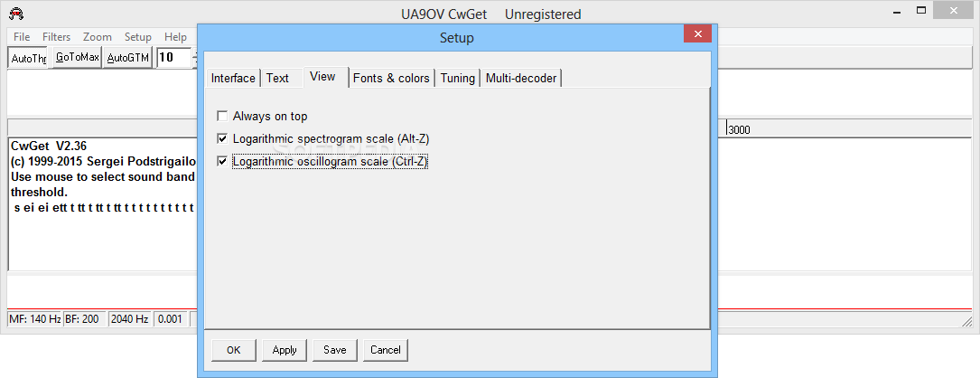Click the numeric field showing 10
The width and height of the screenshot is (980, 378).
(173, 58)
